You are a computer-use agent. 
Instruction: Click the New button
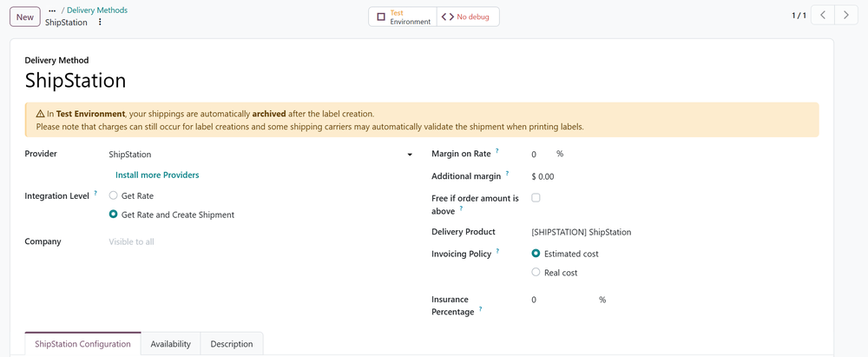pyautogui.click(x=25, y=17)
